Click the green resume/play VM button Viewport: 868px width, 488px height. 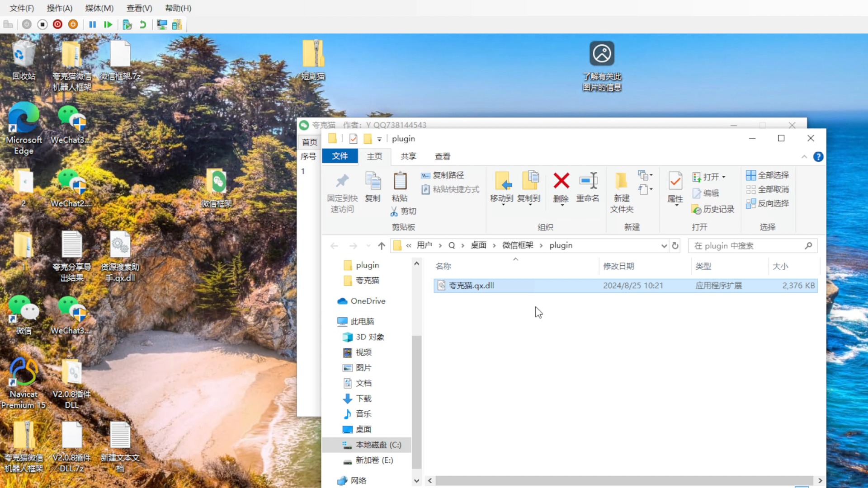point(108,24)
